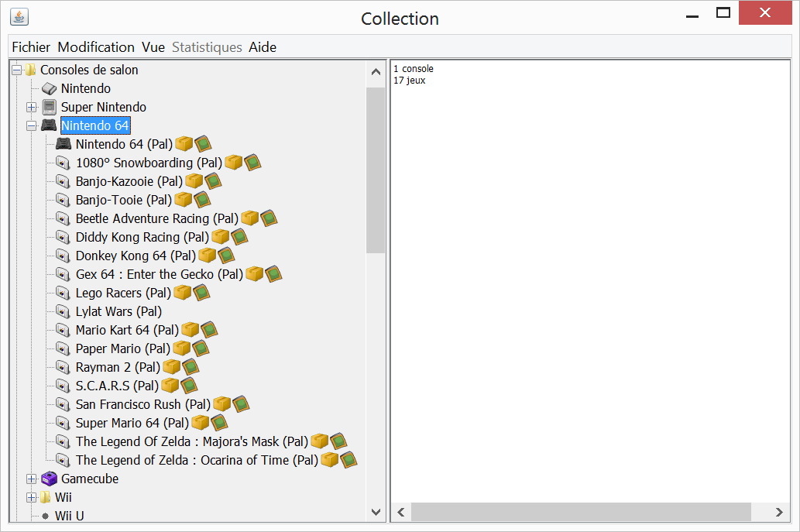Click the manual icon for San Francisco Rush
Screen dimensions: 800x532
(x=241, y=404)
